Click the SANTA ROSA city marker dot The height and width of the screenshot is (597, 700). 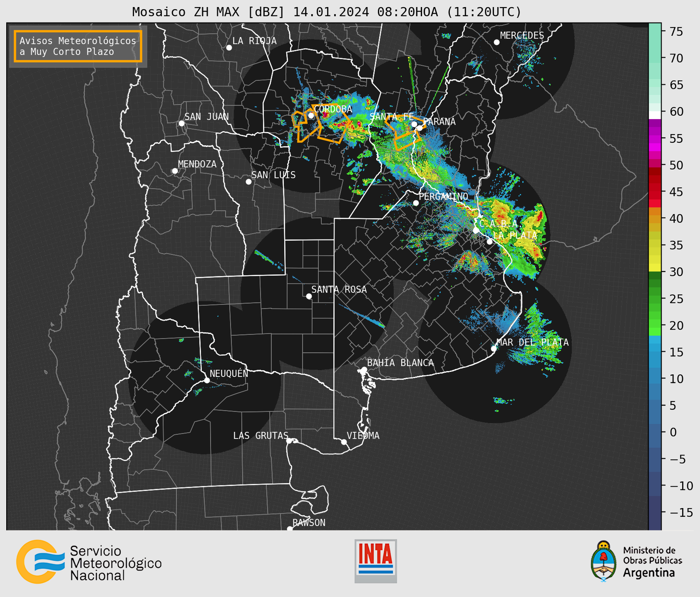point(309,296)
